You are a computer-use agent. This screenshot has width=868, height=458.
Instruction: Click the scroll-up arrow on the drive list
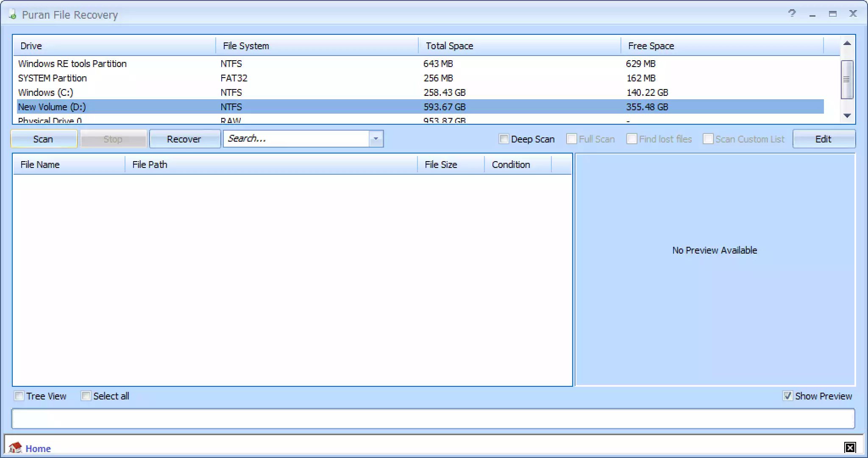(847, 42)
